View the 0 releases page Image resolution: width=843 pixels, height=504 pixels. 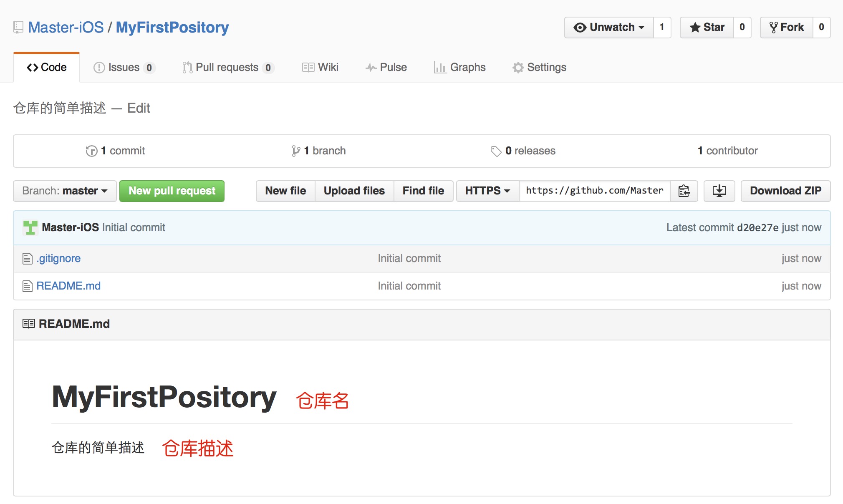(523, 151)
